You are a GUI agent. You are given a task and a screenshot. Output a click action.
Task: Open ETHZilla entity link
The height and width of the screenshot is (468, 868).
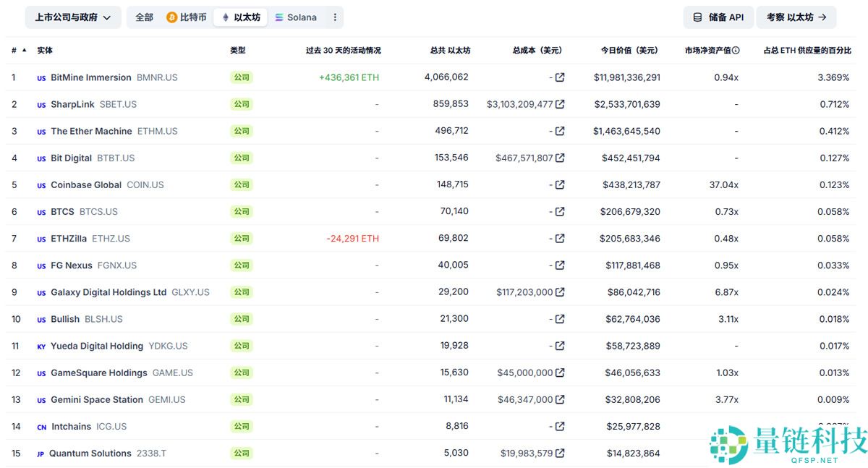69,238
